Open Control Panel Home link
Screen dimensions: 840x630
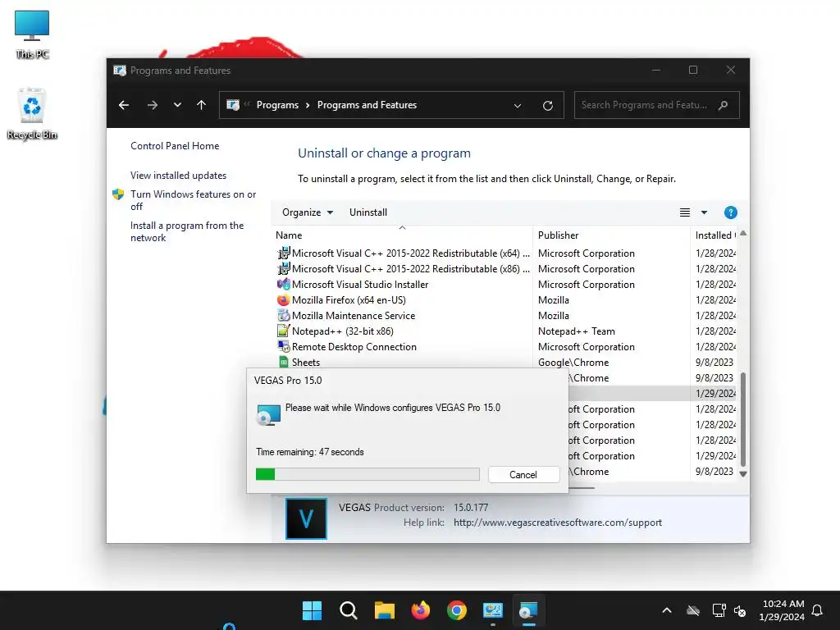[175, 146]
